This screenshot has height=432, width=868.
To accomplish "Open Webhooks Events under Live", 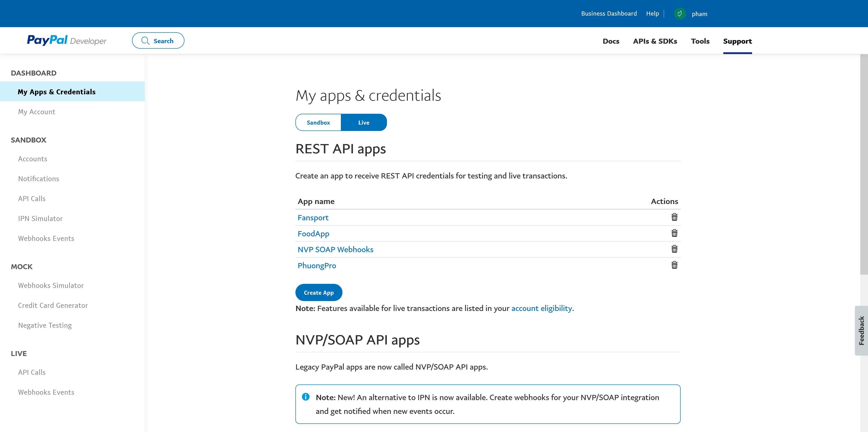I will pos(46,392).
